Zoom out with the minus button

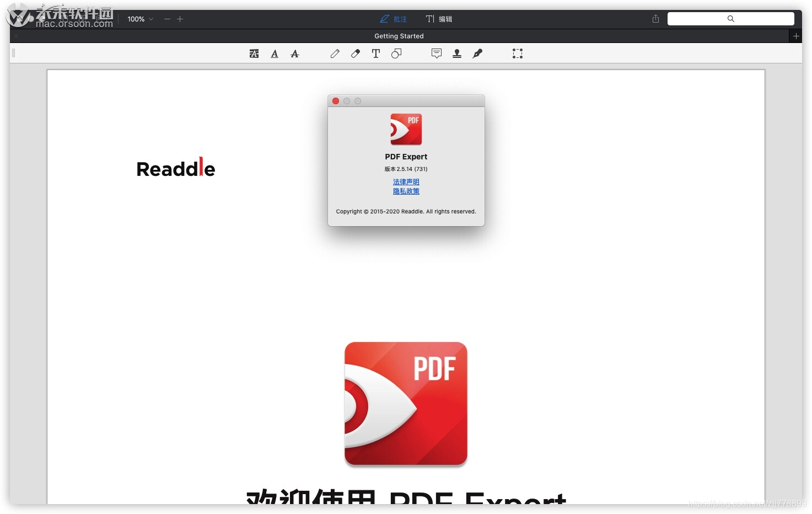click(x=167, y=19)
